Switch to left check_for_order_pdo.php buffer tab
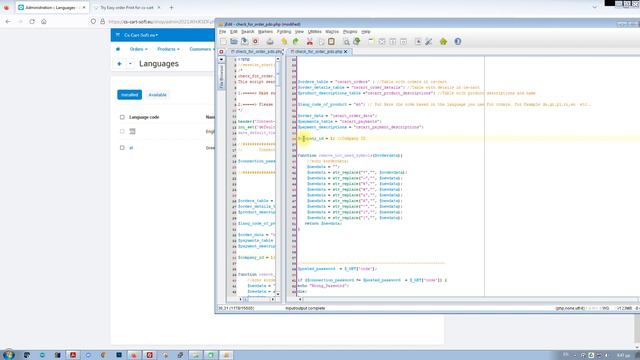The height and width of the screenshot is (360, 640). coord(256,52)
